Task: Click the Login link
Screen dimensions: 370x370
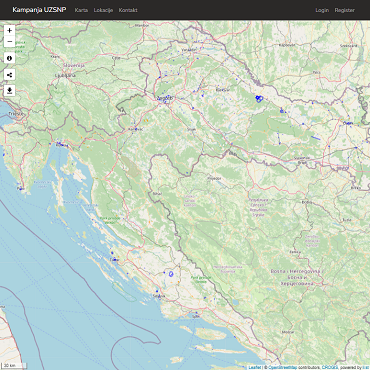Action: [x=322, y=10]
